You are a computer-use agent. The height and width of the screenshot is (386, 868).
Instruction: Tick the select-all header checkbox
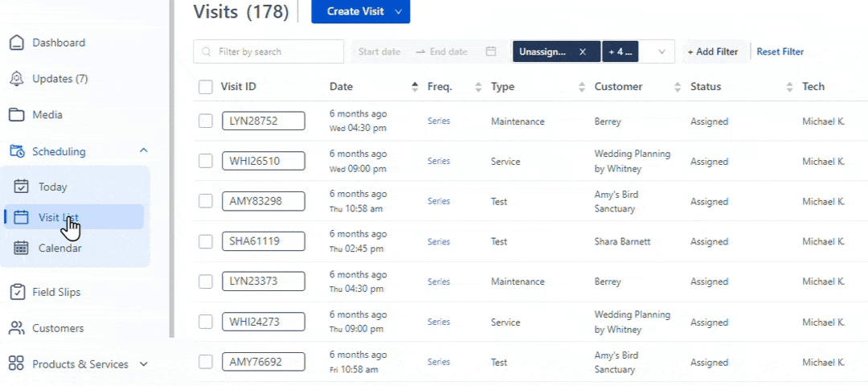point(206,86)
